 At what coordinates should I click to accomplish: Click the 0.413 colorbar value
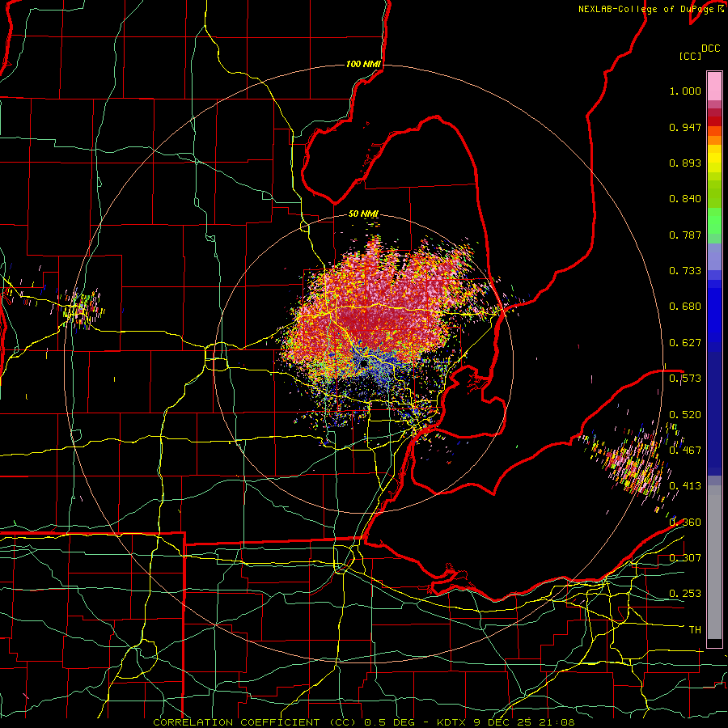(x=685, y=486)
